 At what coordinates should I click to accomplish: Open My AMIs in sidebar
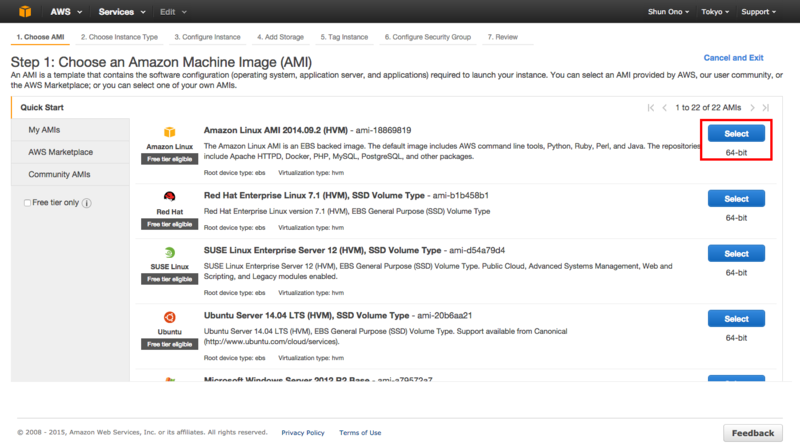[70, 130]
